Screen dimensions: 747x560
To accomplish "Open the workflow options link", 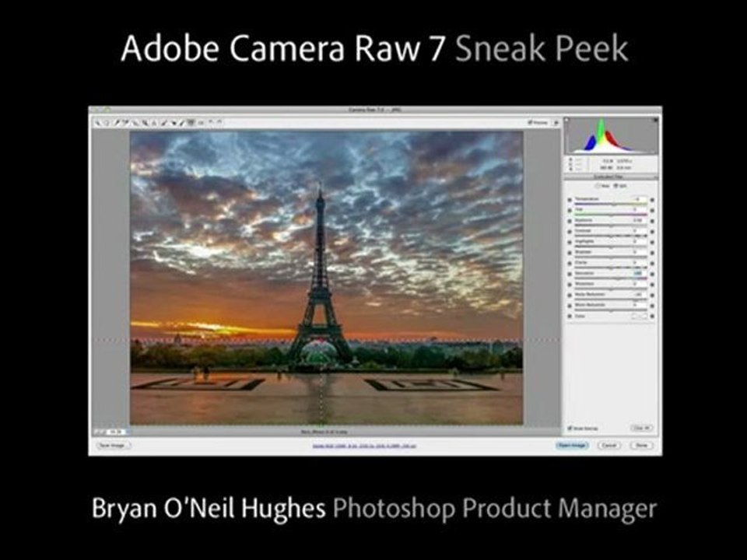I will [364, 446].
